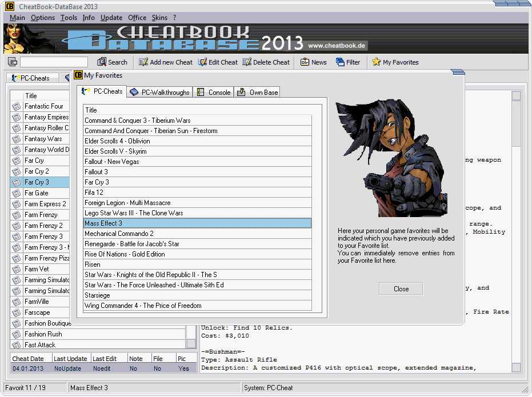Image resolution: width=532 pixels, height=397 pixels.
Task: Click the icon beside Fast Attack
Action: [x=16, y=345]
